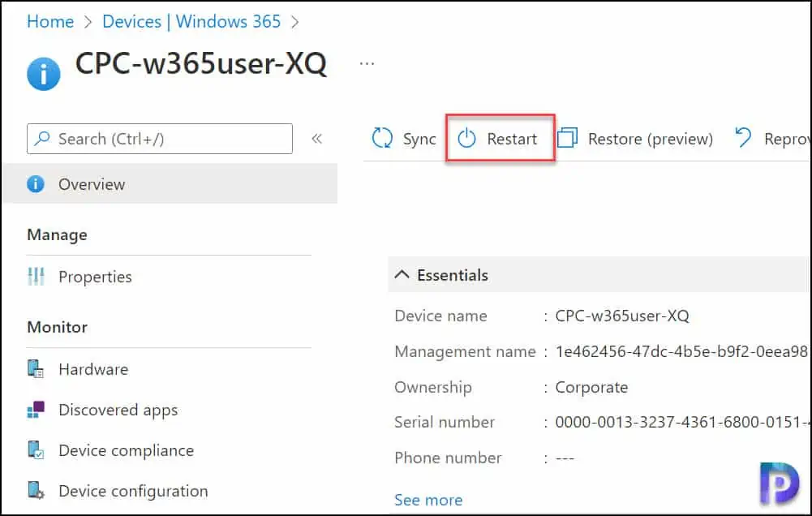Click the Manage section heading
Screen dimensions: 812x516
(x=57, y=234)
